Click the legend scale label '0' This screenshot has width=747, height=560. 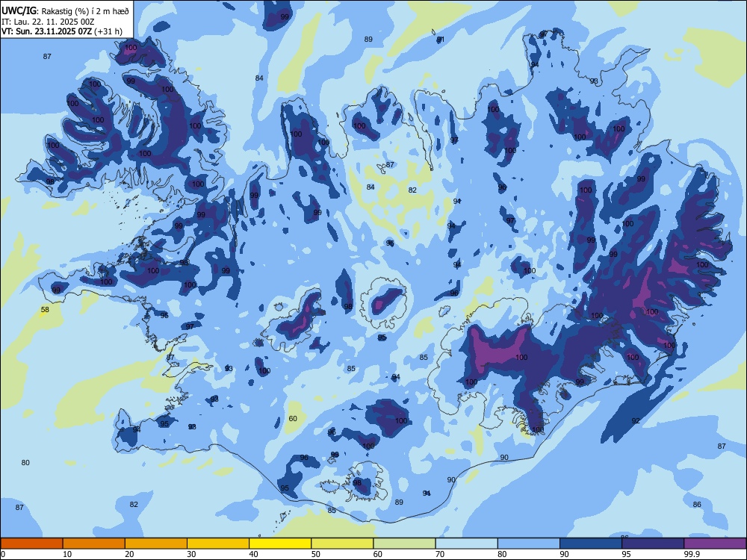pos(3,554)
